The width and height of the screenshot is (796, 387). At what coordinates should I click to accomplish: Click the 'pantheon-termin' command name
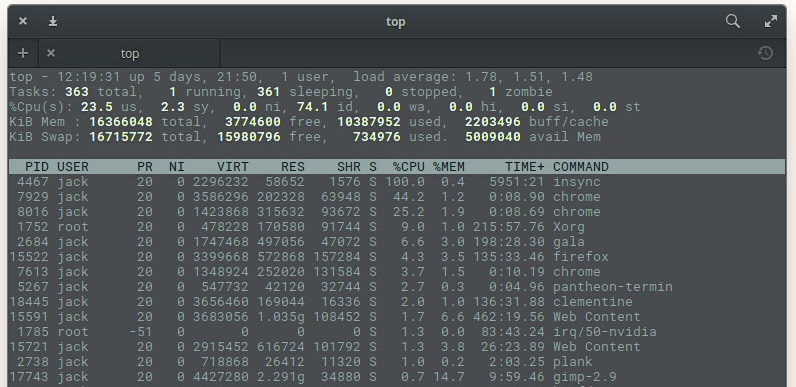click(613, 286)
